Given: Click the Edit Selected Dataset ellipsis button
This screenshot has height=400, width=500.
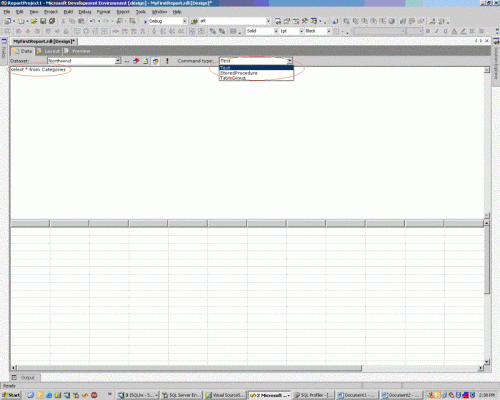Looking at the screenshot, I should 127,61.
